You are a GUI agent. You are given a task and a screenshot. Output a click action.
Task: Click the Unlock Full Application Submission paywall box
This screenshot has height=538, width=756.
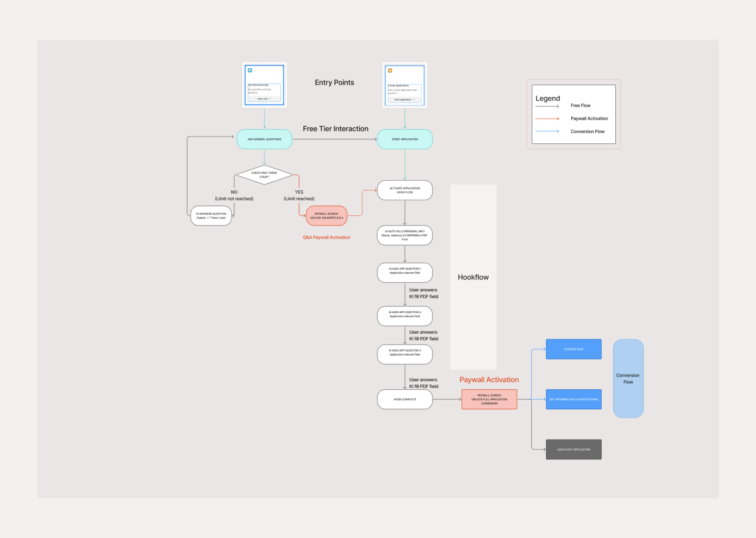(x=489, y=399)
